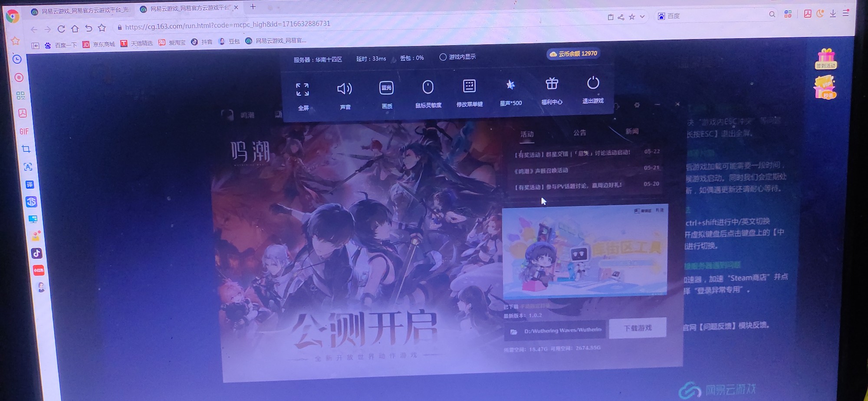Image resolution: width=868 pixels, height=401 pixels.
Task: Click the install path folder icon
Action: pyautogui.click(x=514, y=332)
